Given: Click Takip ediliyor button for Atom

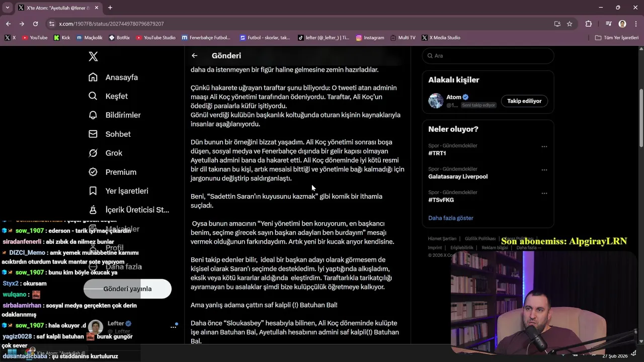Looking at the screenshot, I should tap(524, 101).
